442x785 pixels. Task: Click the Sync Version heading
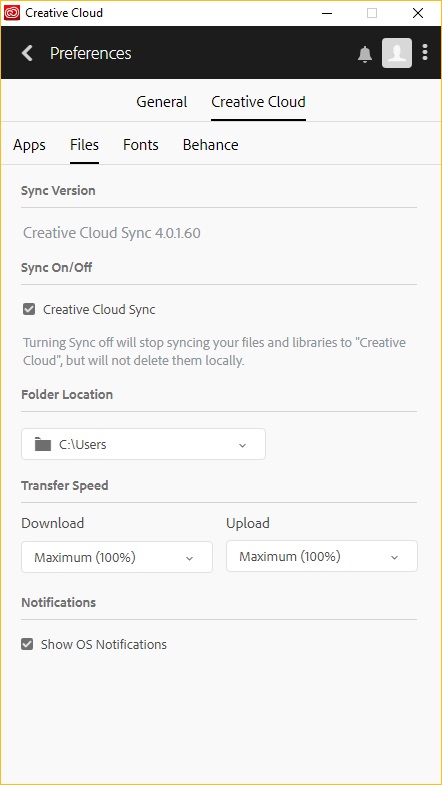pyautogui.click(x=58, y=191)
